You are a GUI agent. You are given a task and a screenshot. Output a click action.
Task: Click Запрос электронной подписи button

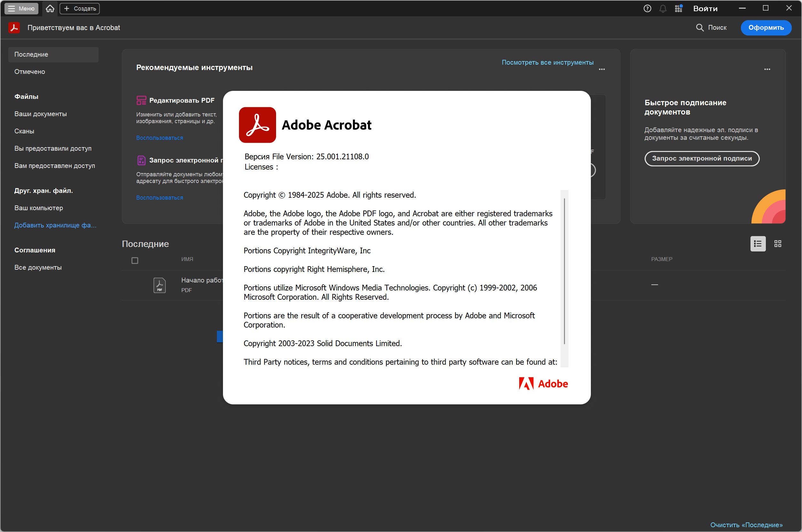(702, 158)
